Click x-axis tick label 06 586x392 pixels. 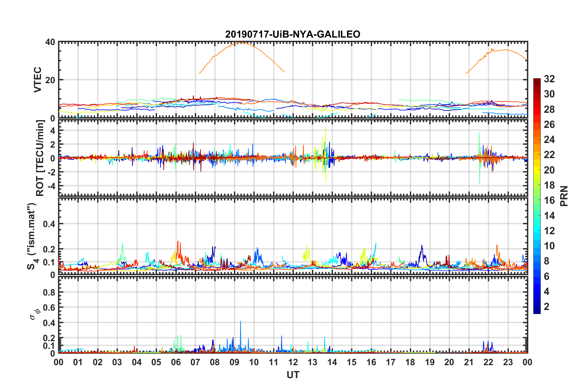(176, 362)
